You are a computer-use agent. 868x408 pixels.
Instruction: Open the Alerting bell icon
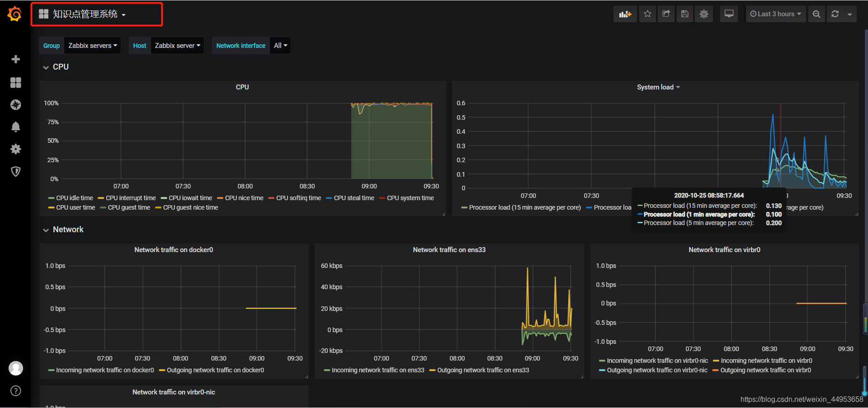click(x=16, y=127)
